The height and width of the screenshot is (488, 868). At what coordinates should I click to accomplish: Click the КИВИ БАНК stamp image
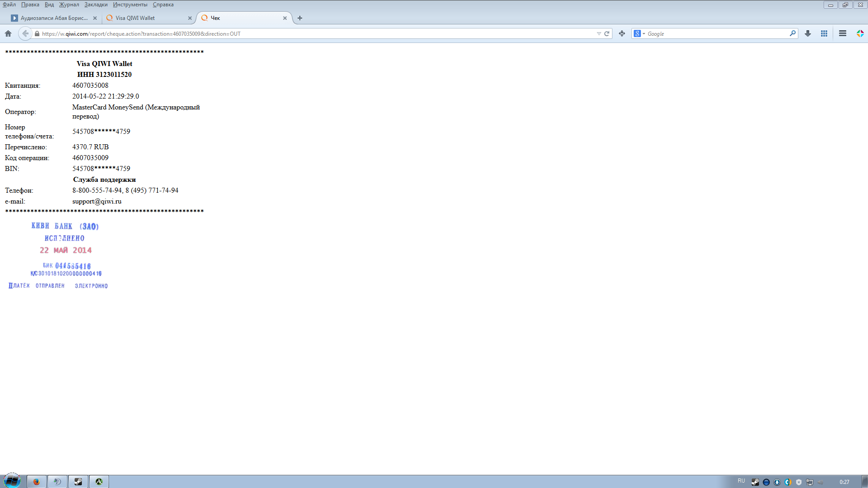pyautogui.click(x=58, y=256)
